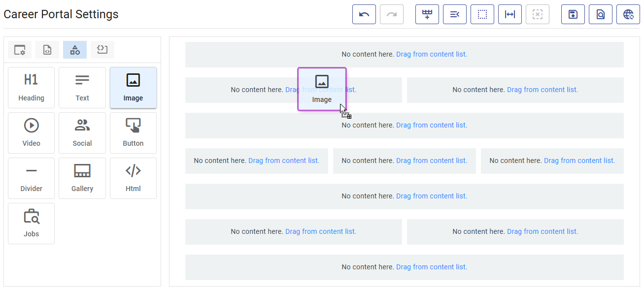Select the Video content element

31,133
